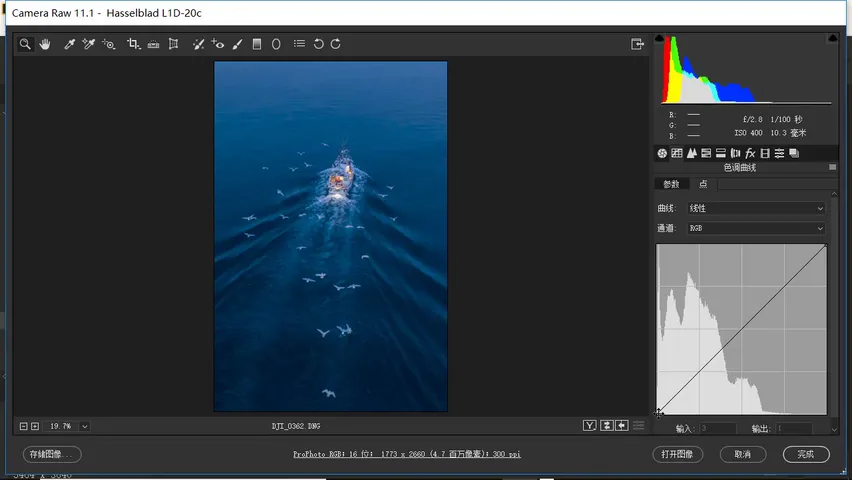852x480 pixels.
Task: Open workflow options ProPhoto RGB link
Action: 407,454
